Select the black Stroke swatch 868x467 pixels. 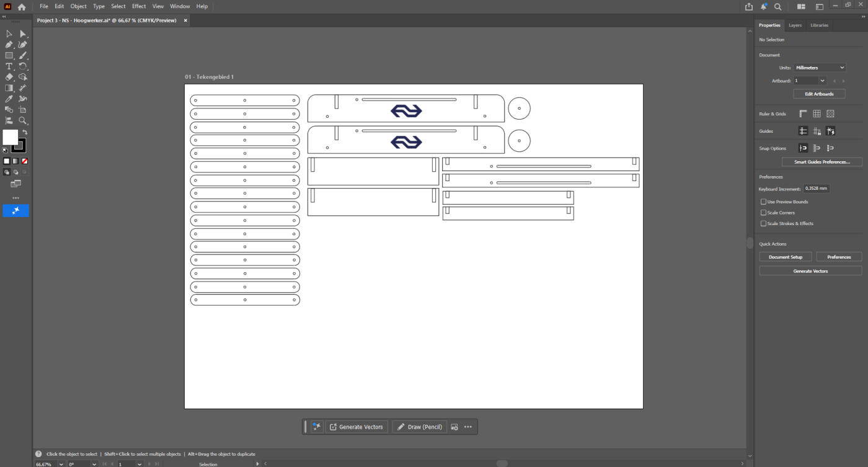[19, 146]
